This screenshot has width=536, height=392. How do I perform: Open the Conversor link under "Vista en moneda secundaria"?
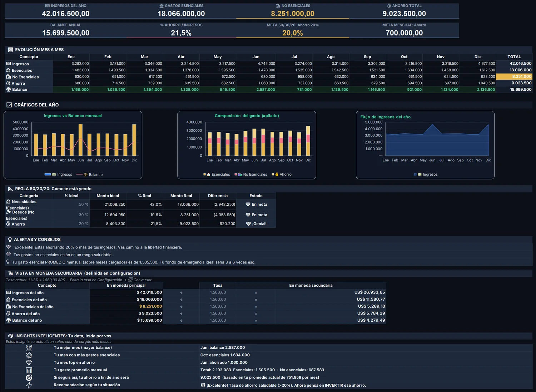click(x=140, y=280)
